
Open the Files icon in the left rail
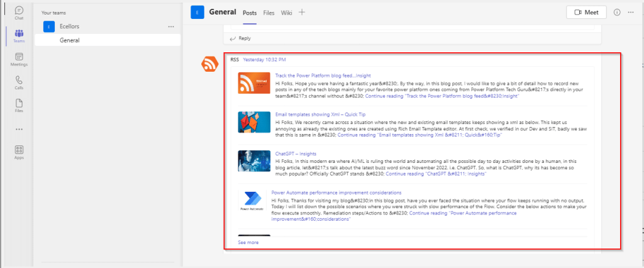(19, 105)
